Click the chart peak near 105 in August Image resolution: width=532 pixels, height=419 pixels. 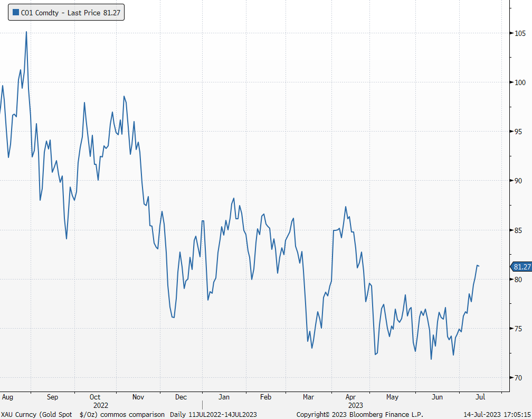(26, 32)
